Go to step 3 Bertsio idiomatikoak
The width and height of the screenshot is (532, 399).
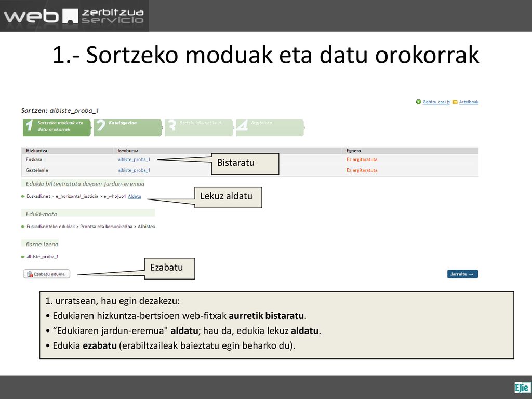pyautogui.click(x=199, y=128)
